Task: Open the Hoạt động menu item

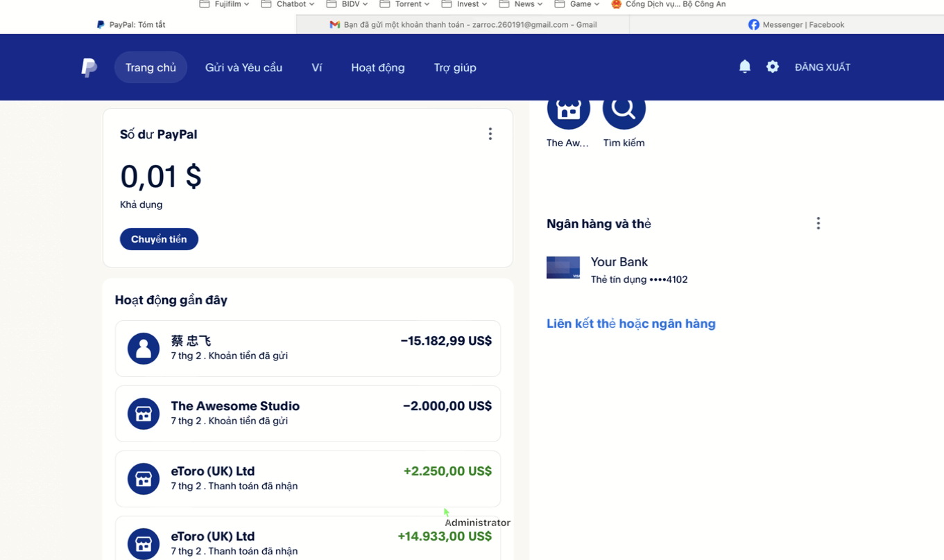Action: tap(378, 67)
